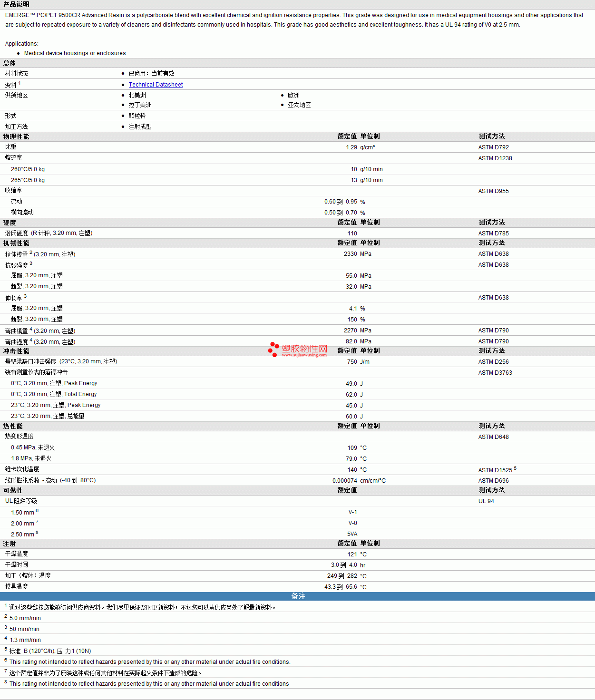Select the 洛氏硬度 row label
Viewport: 595px width, 700px height.
49,233
